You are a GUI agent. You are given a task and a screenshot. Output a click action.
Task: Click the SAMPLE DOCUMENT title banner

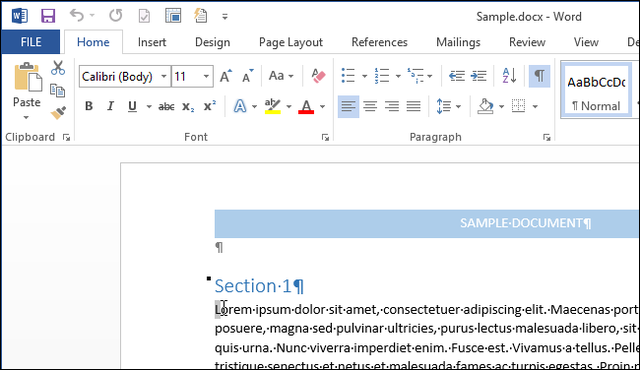(427, 224)
